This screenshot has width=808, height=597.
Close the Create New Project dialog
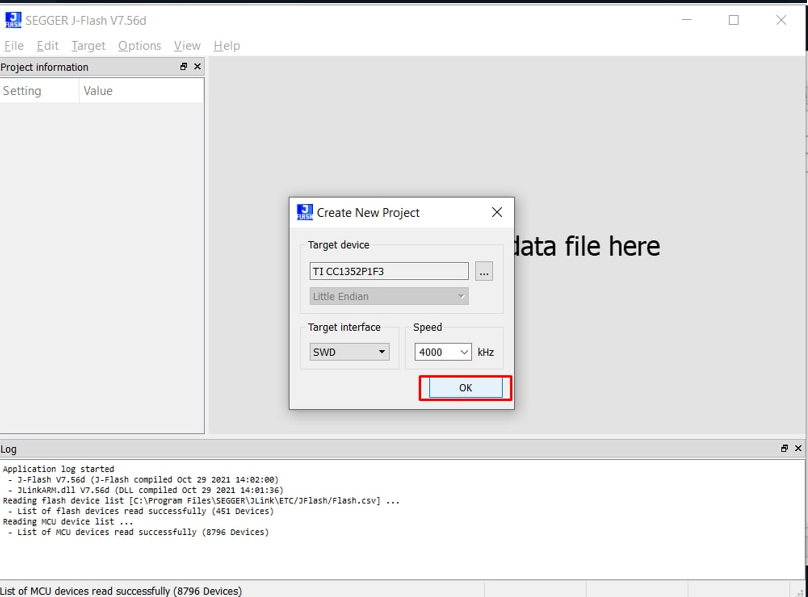[497, 212]
